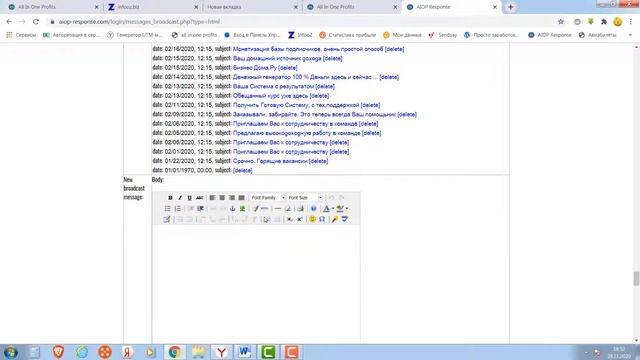Delete the 'Ваша Система с результатом' message
This screenshot has height=360, width=640.
click(325, 87)
